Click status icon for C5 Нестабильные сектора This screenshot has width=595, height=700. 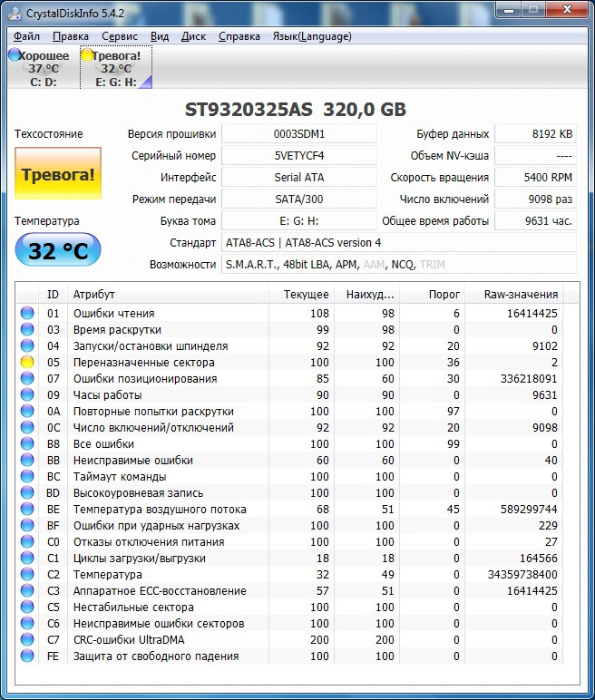point(27,607)
